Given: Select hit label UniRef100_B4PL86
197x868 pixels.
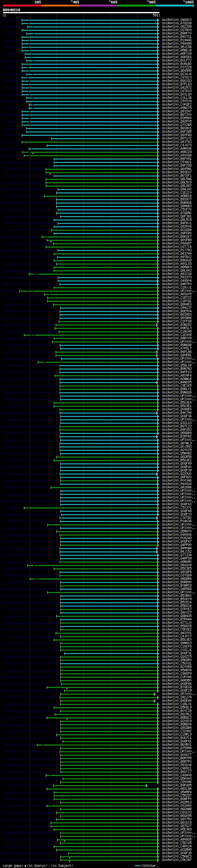Looking at the screenshot, I should (177, 352).
